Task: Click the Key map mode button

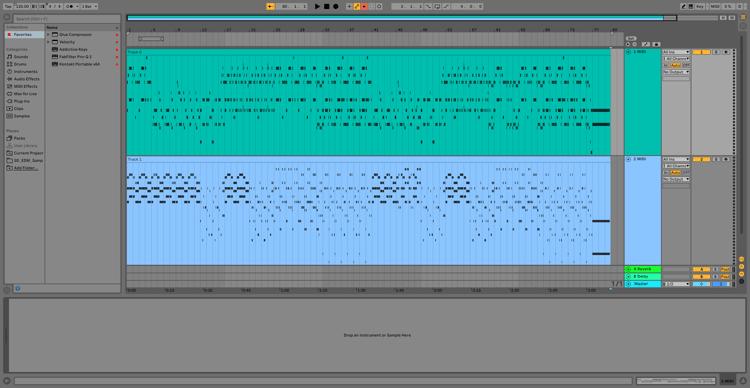Action: coord(700,7)
